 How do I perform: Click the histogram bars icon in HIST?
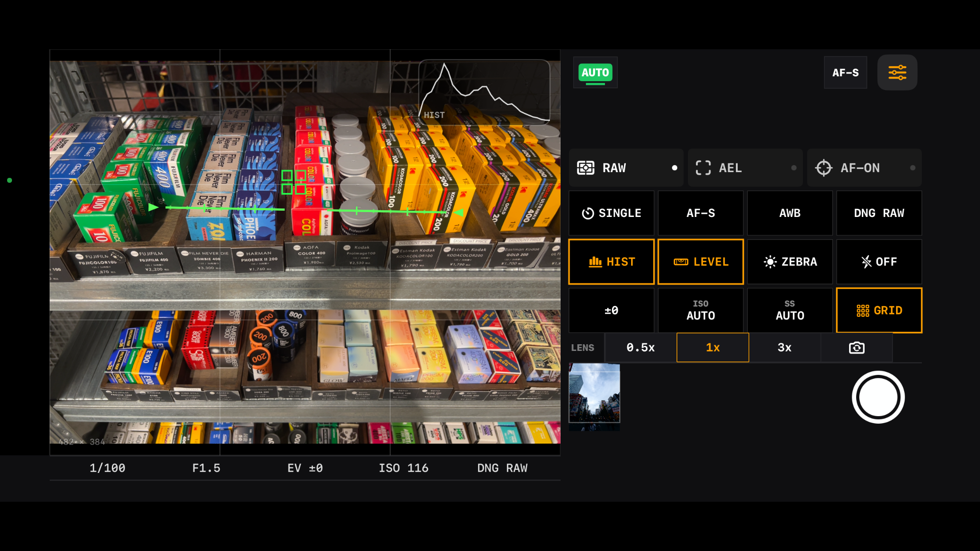click(595, 262)
